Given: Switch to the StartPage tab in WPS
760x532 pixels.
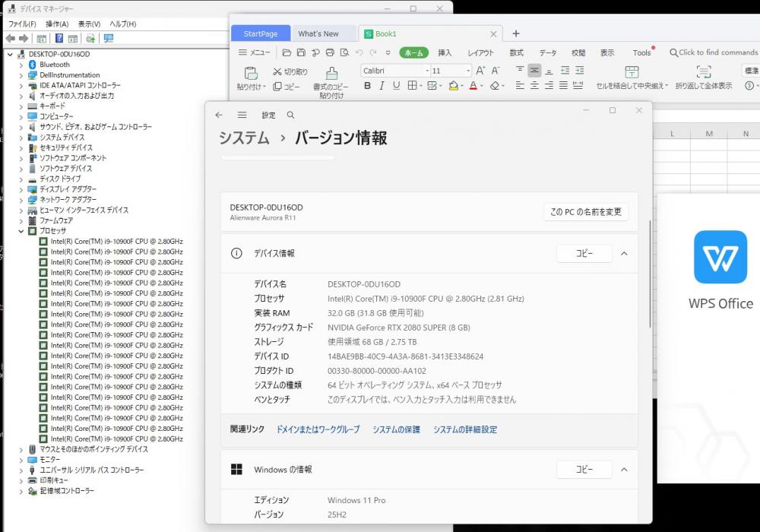Looking at the screenshot, I should [x=261, y=33].
